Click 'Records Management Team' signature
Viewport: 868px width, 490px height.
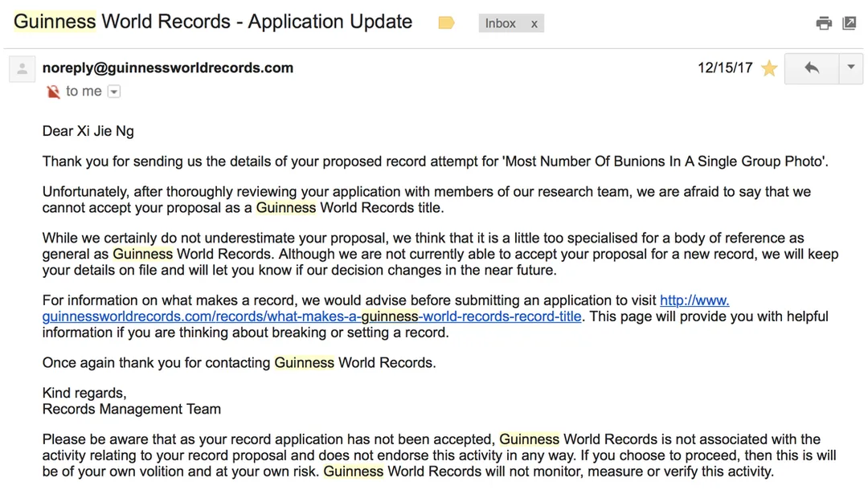tap(132, 409)
